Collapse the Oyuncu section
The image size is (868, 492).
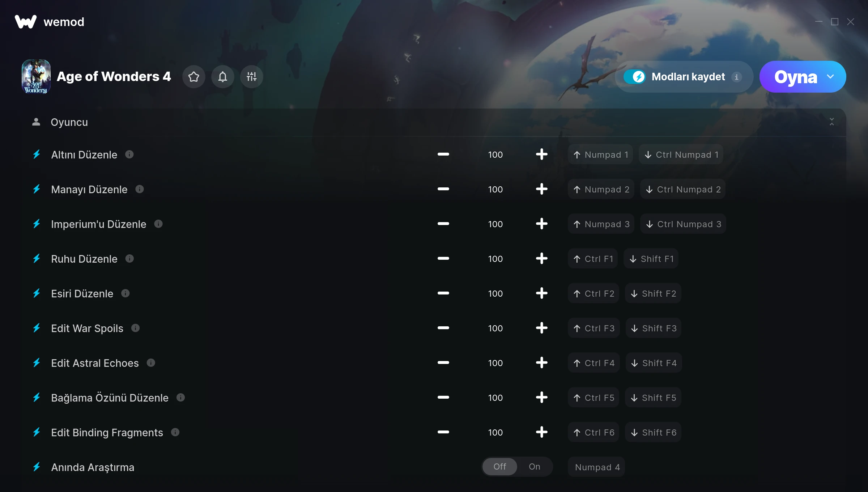point(832,122)
